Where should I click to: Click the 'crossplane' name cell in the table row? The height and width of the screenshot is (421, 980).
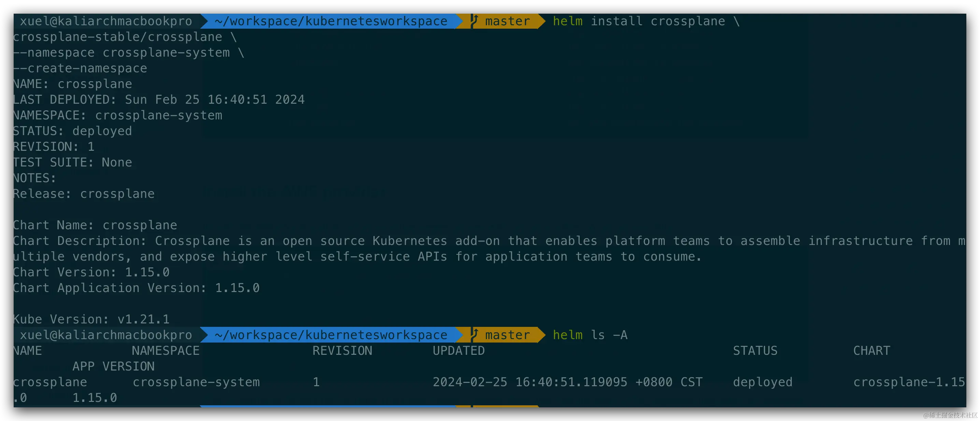click(x=50, y=382)
